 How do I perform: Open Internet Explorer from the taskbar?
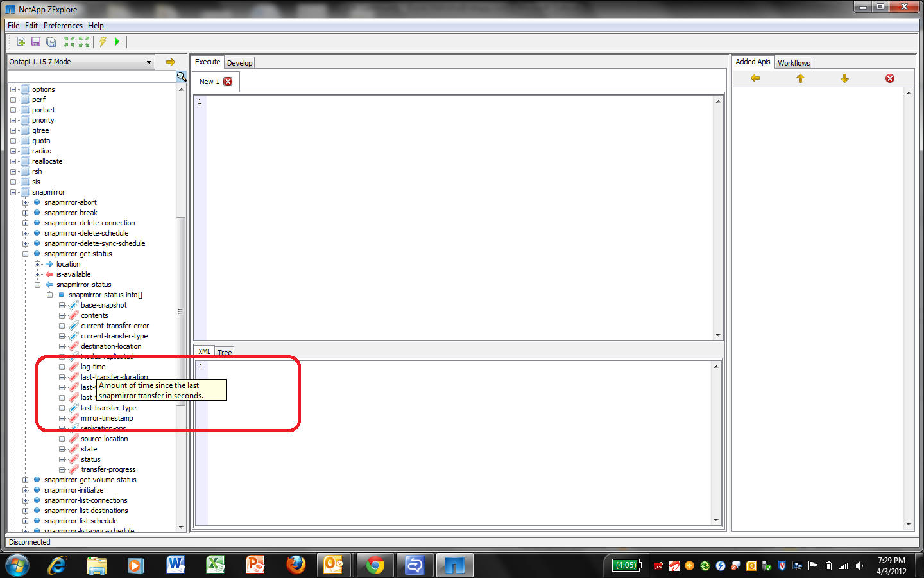[x=57, y=565]
